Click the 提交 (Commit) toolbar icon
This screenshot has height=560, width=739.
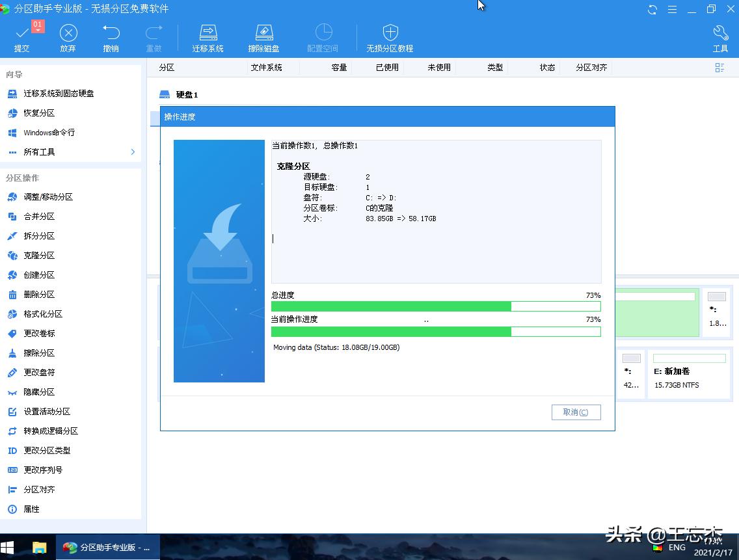coord(21,37)
